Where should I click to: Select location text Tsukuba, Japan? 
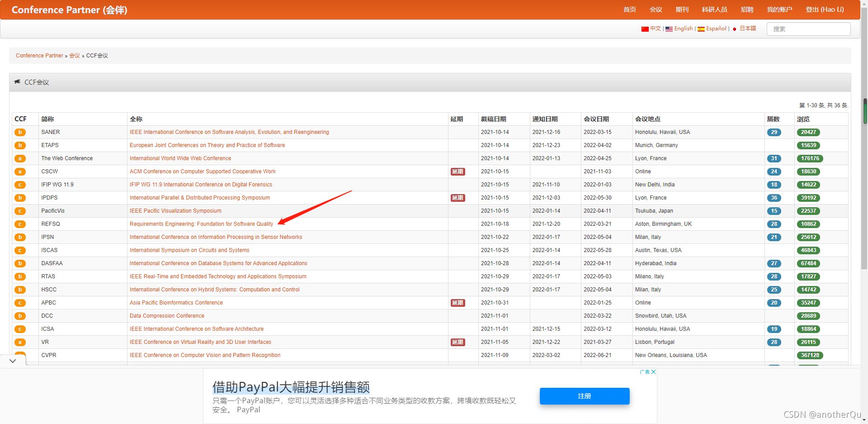654,211
